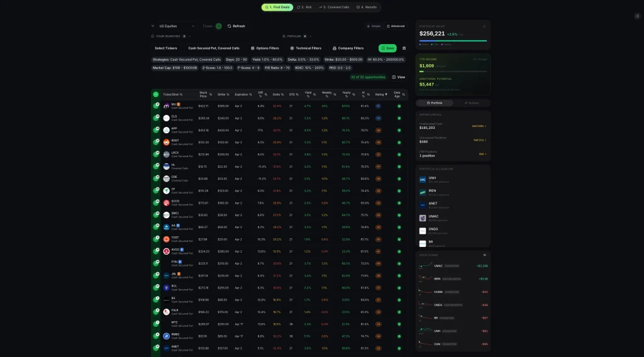Click the Refresh button
Viewport: 644px width, 357px height.
coord(236,26)
